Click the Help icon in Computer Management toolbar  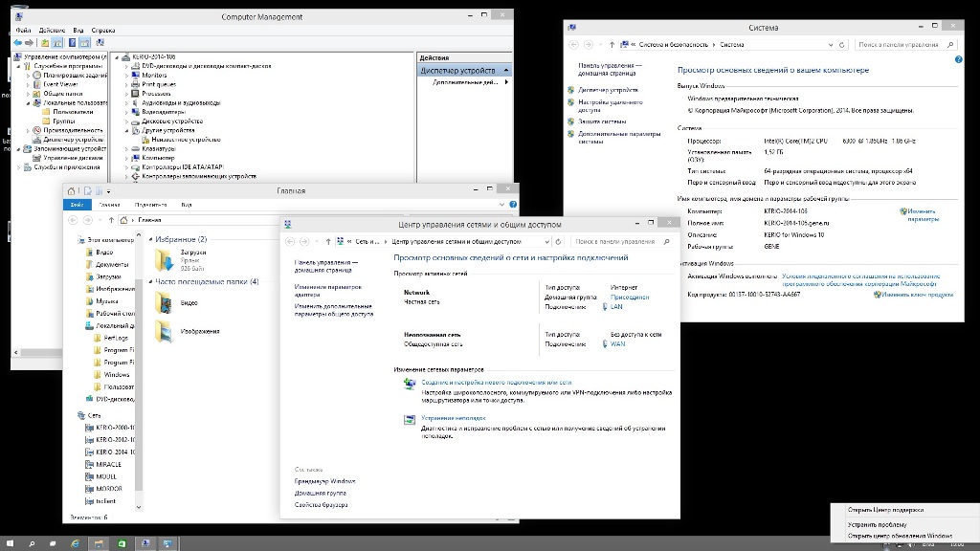click(x=72, y=43)
